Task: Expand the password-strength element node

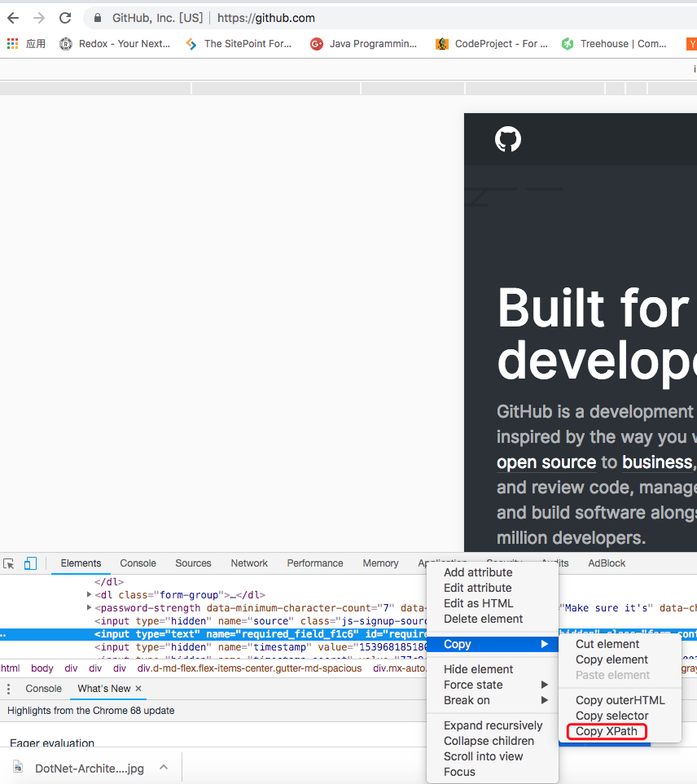Action: pos(89,608)
